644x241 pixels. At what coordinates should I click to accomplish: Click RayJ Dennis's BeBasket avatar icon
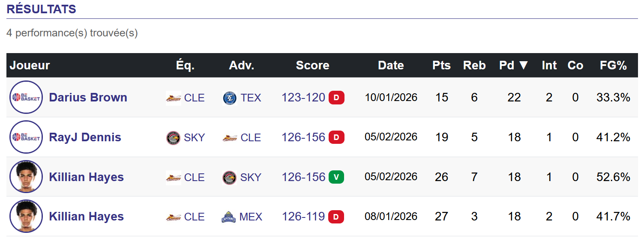pyautogui.click(x=26, y=137)
